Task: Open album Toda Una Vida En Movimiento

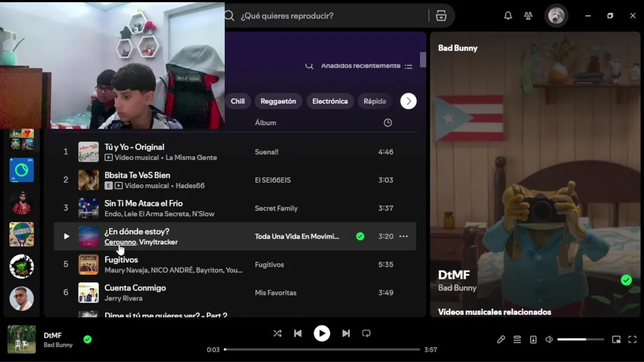Action: click(297, 236)
